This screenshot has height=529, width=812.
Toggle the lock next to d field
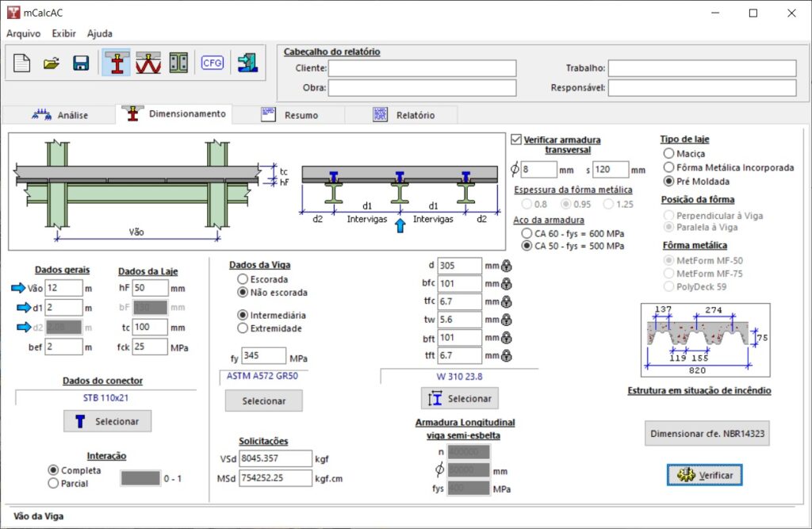507,266
